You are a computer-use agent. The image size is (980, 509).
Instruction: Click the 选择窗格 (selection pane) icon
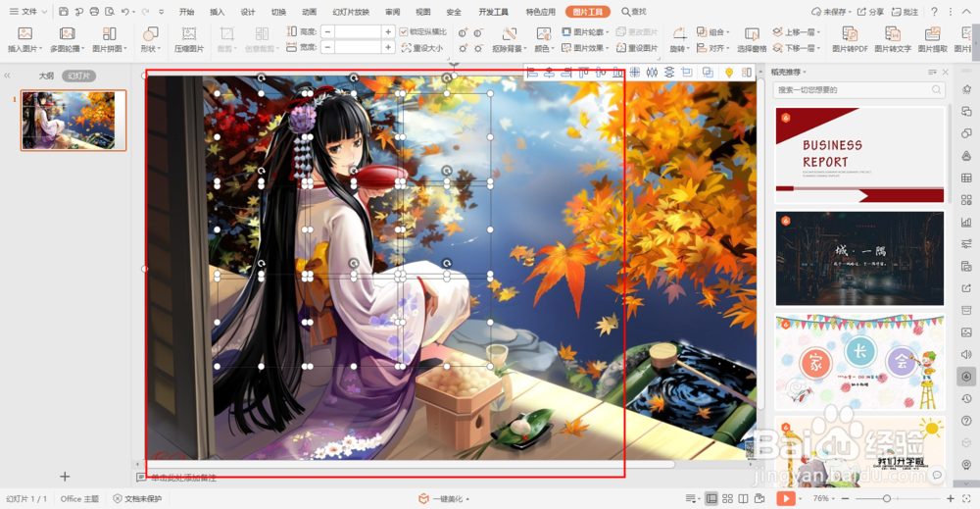[752, 39]
